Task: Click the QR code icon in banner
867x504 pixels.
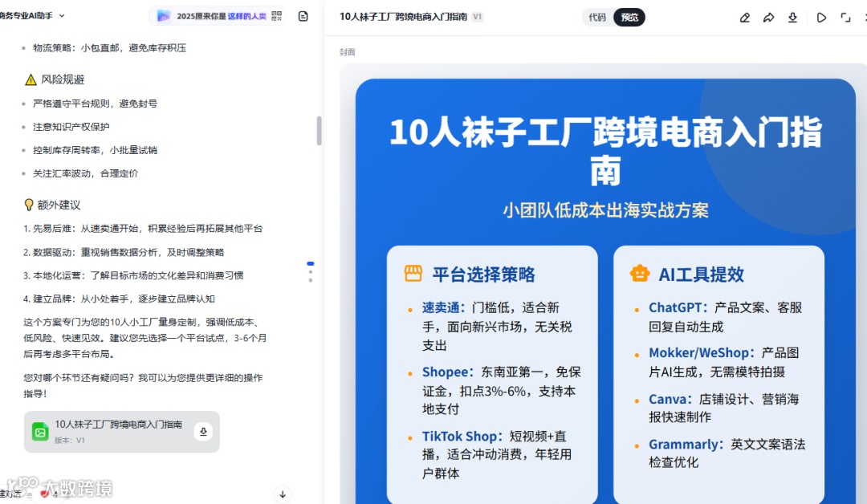Action: 277,16
